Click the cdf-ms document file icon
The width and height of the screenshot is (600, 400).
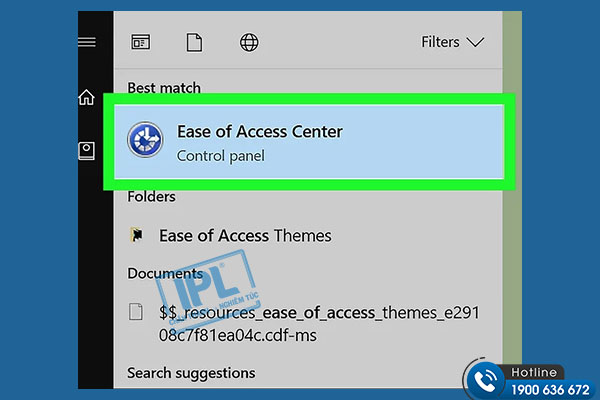(136, 312)
